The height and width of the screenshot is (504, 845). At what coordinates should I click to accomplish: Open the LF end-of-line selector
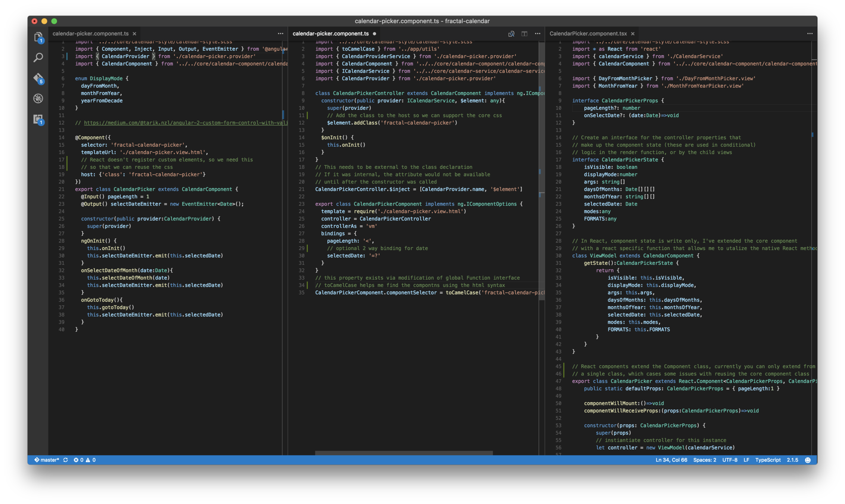click(746, 460)
